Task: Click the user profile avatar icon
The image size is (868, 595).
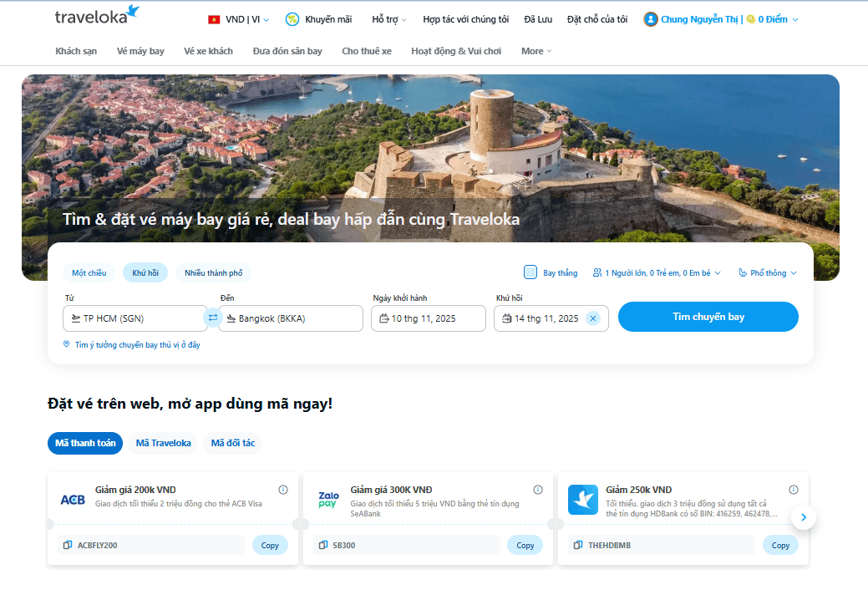Action: 651,19
